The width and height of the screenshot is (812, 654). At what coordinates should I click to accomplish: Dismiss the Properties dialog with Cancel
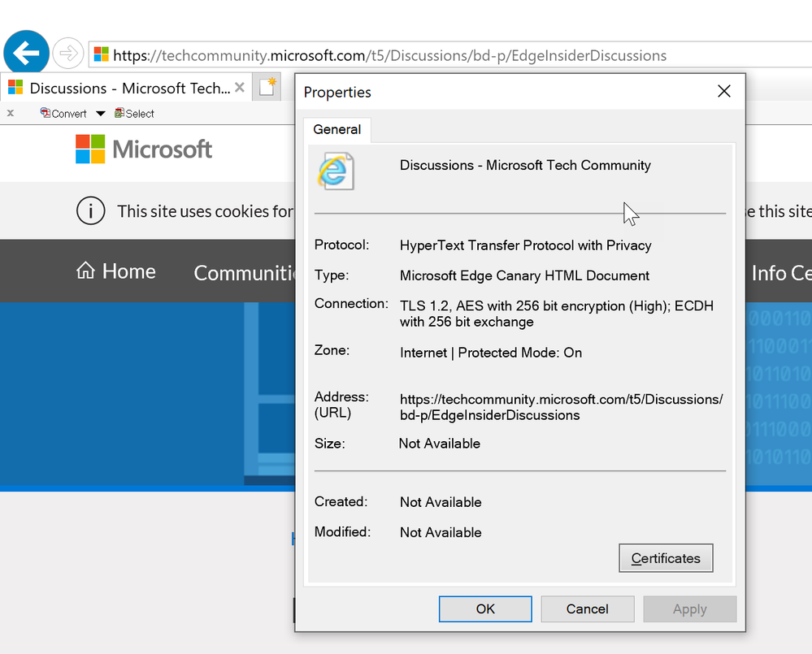[x=587, y=609]
